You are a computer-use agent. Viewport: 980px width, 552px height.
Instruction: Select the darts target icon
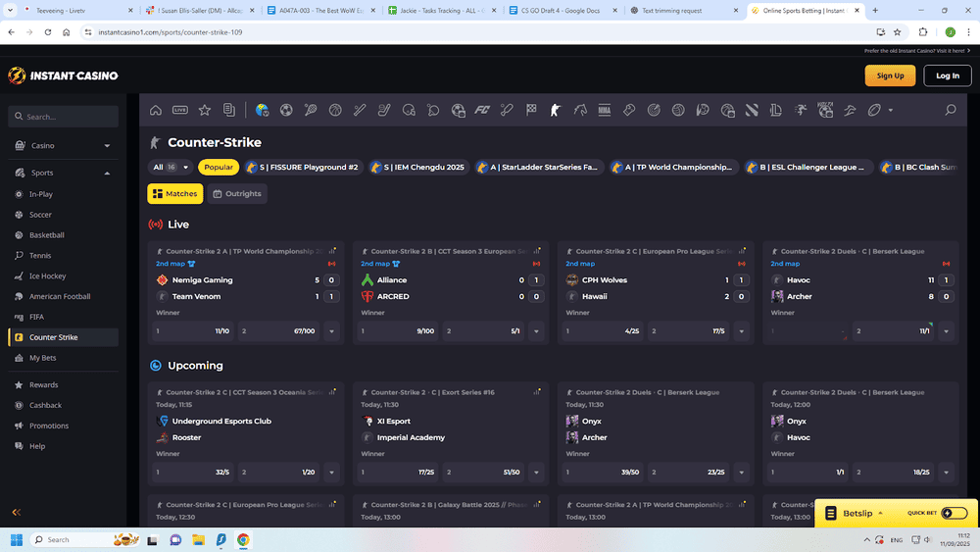(654, 110)
